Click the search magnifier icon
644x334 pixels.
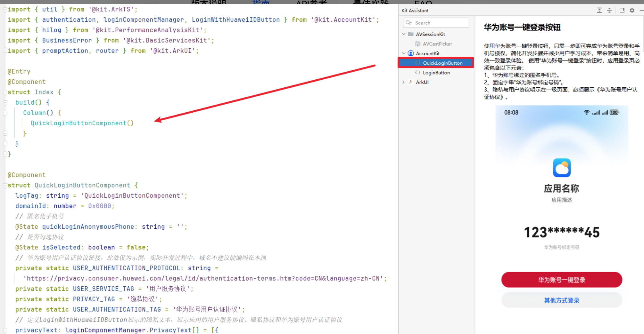pos(409,23)
